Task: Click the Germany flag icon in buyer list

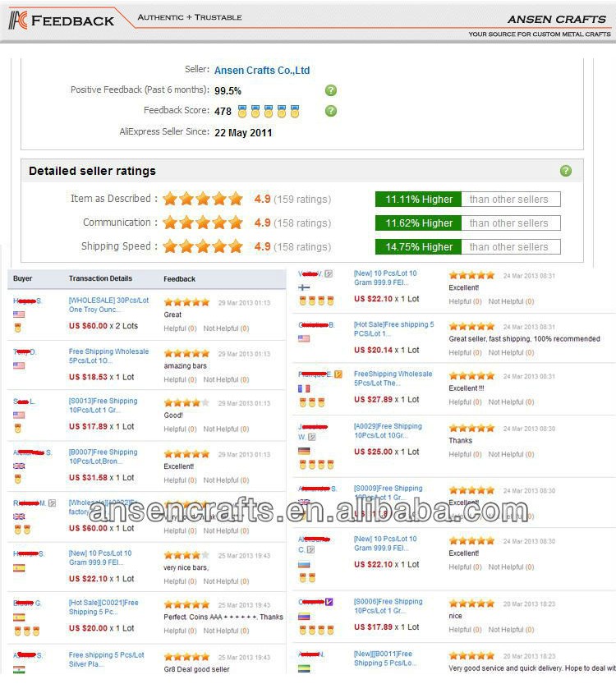Action: (x=304, y=451)
